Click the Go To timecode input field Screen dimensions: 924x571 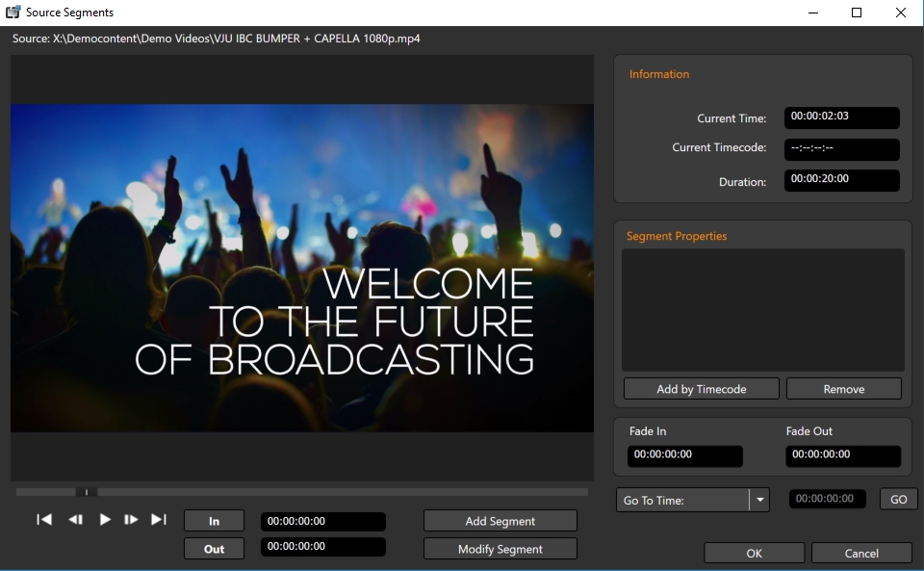click(x=828, y=499)
